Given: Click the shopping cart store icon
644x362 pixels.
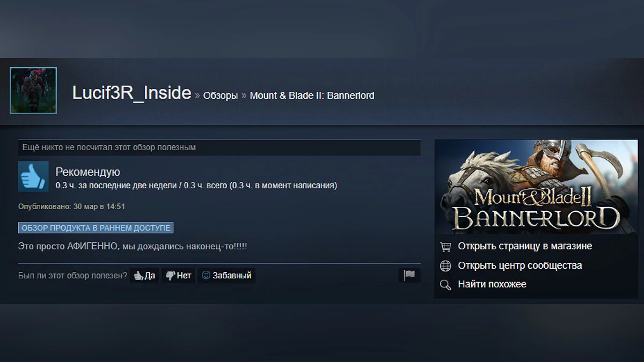Looking at the screenshot, I should tap(445, 247).
